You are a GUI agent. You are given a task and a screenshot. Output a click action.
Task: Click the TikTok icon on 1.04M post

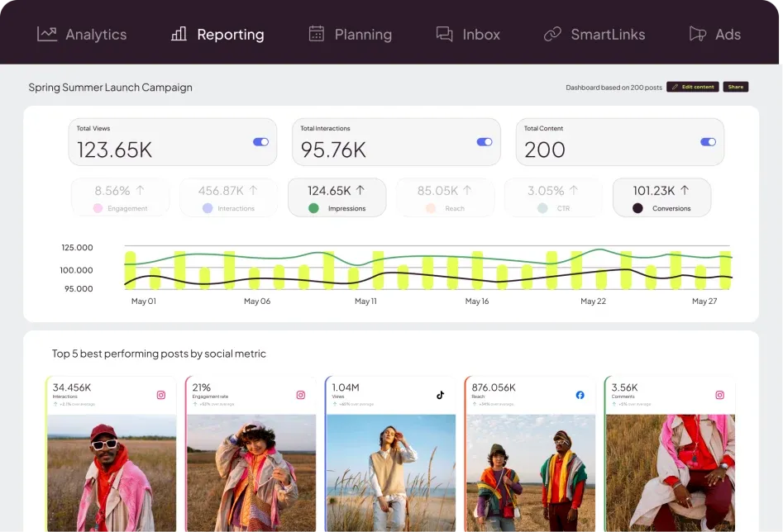point(440,395)
